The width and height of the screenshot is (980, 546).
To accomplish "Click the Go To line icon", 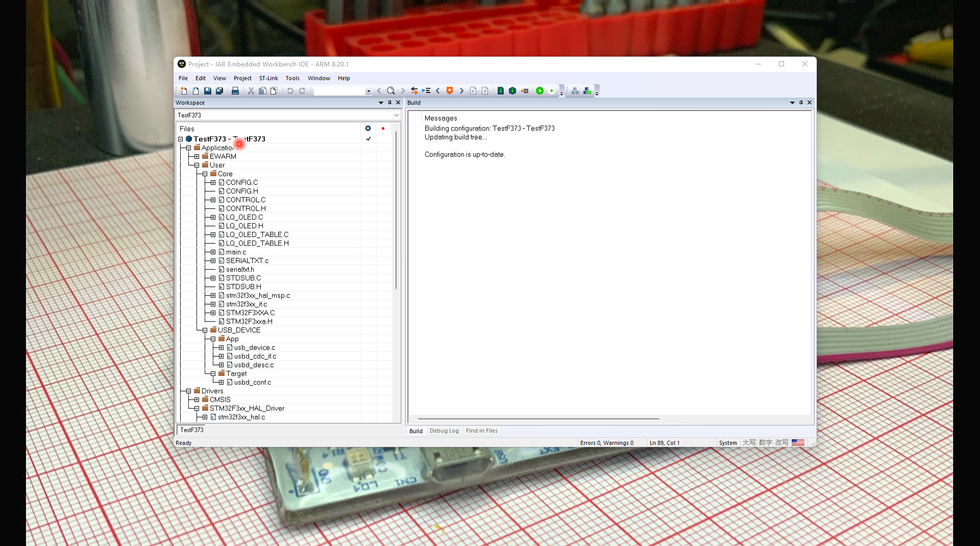I will coord(426,91).
